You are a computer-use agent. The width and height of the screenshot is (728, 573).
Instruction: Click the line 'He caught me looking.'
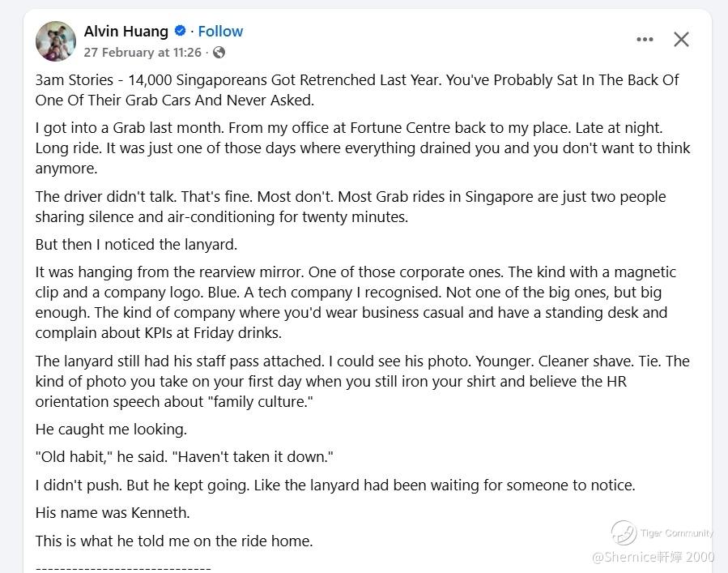pyautogui.click(x=111, y=429)
